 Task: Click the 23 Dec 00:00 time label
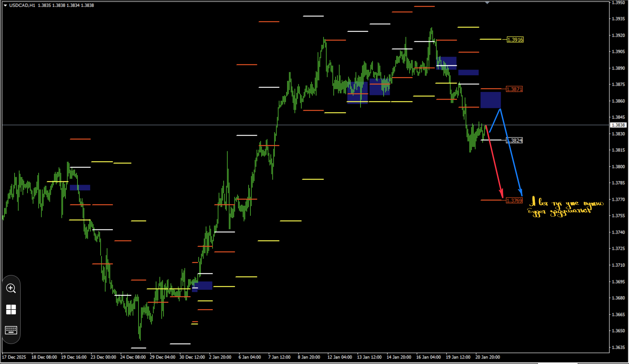[103, 357]
